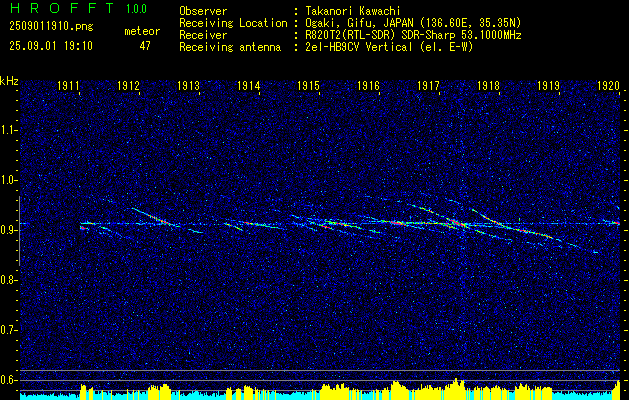This screenshot has width=629, height=400.
Task: Click the timestamp 25.09.01 19:10
Action: click(51, 46)
